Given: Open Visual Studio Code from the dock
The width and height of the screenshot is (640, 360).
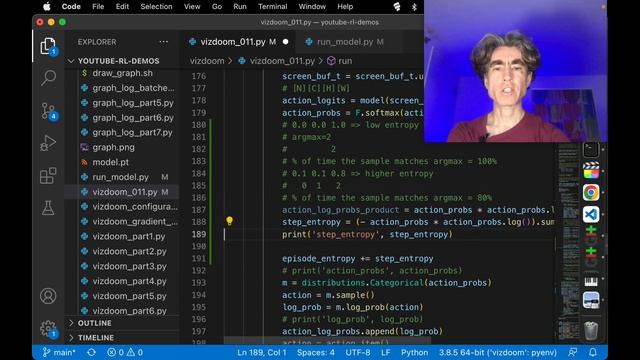Looking at the screenshot, I should click(x=591, y=214).
